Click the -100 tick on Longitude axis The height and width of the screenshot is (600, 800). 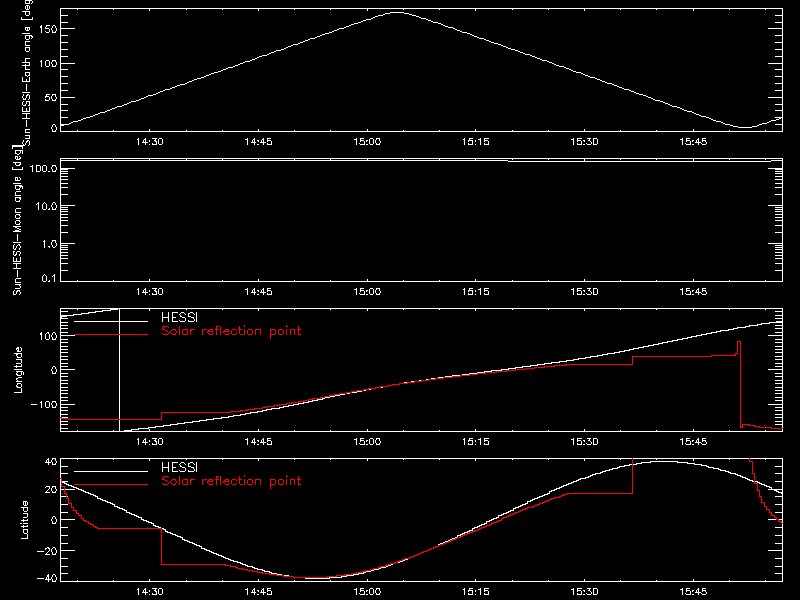click(44, 404)
